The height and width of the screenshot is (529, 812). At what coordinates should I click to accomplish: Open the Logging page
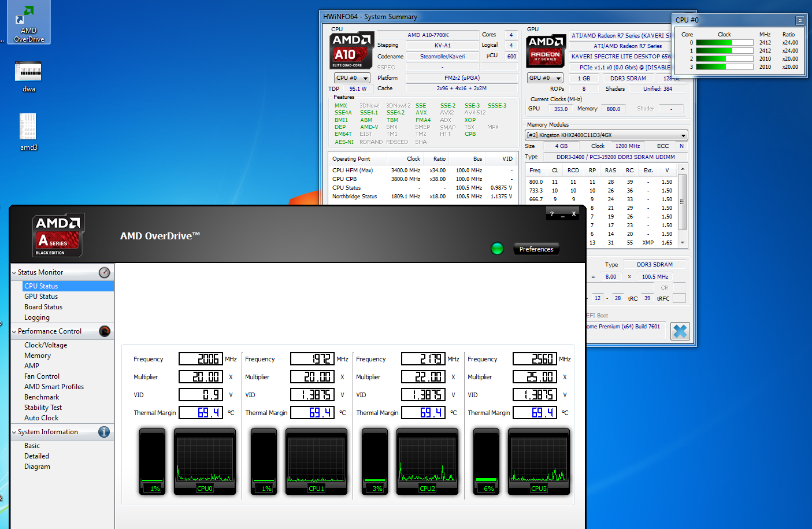[x=37, y=317]
